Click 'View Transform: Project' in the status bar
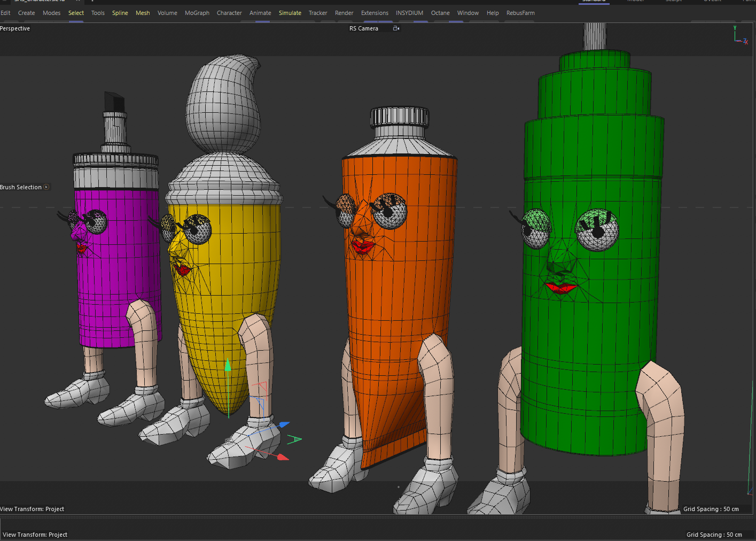Viewport: 756px width, 541px height. tap(35, 535)
